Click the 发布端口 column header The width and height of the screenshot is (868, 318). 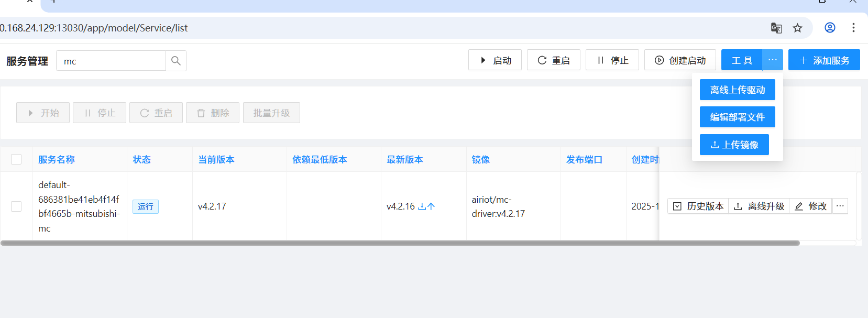[584, 159]
